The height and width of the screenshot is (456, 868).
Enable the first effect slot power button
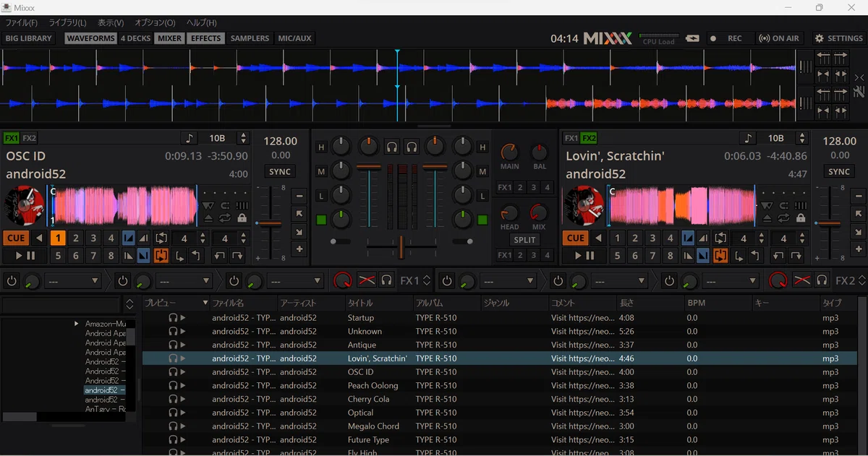pyautogui.click(x=12, y=280)
